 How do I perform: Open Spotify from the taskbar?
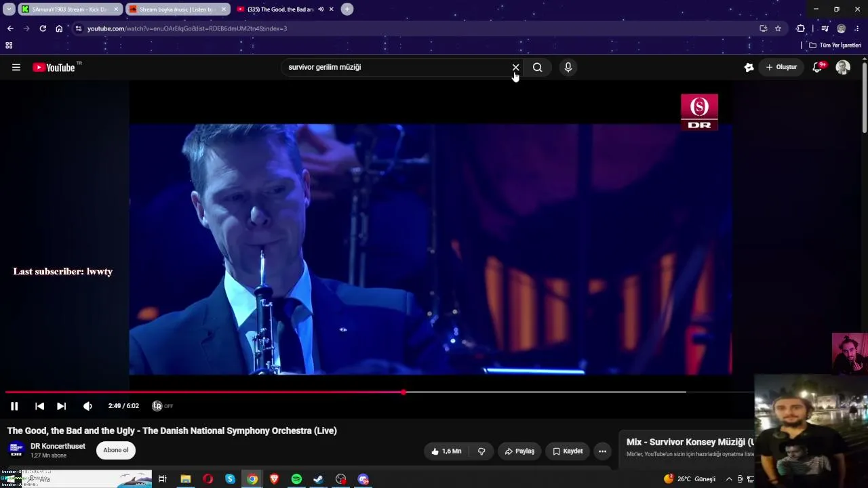(296, 479)
